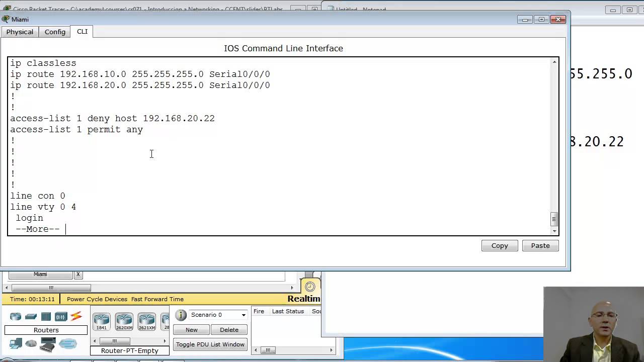Select the Hubs device category icon
Image resolution: width=644 pixels, height=362 pixels.
46,316
